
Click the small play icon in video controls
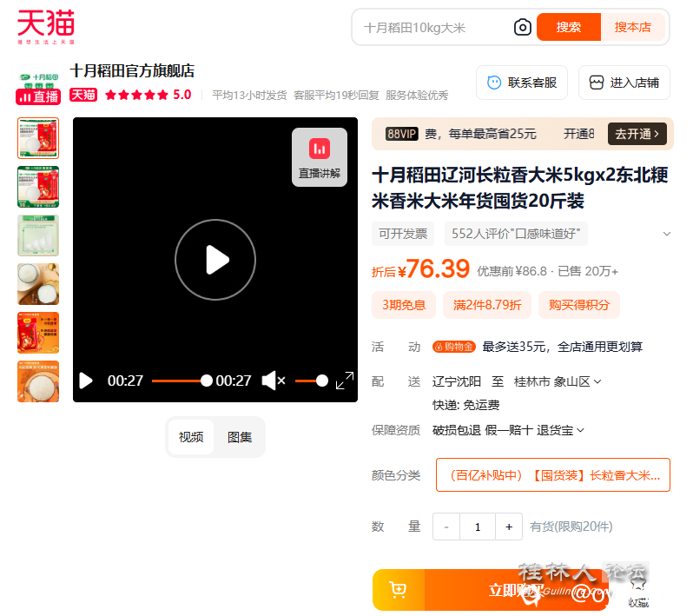click(86, 381)
